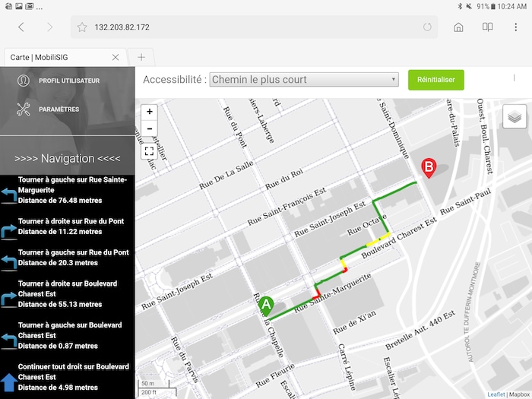Screen dimensions: 532x399
Task: Open the Leaflet attribution link
Action: click(x=496, y=394)
